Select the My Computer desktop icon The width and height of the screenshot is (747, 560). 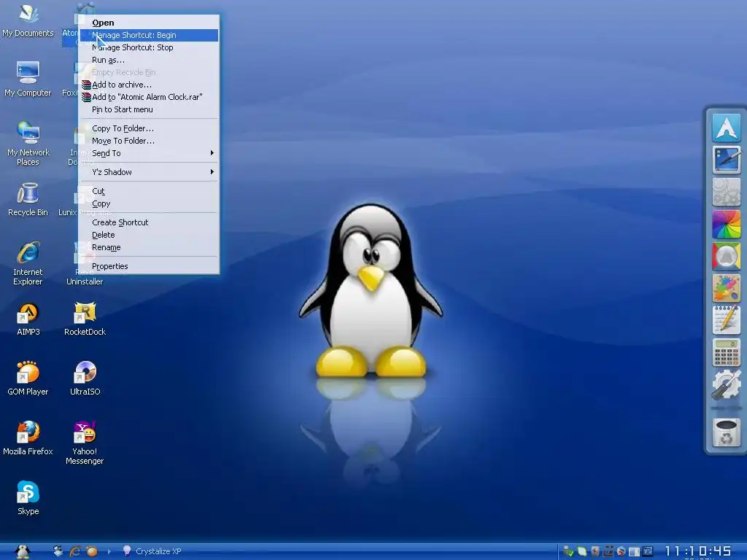point(28,79)
